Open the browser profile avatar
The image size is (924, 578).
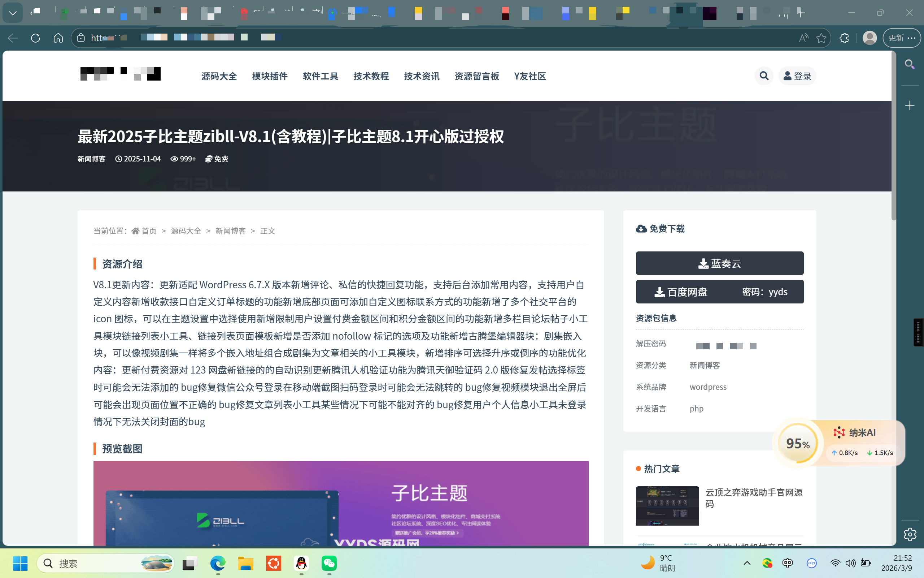869,38
